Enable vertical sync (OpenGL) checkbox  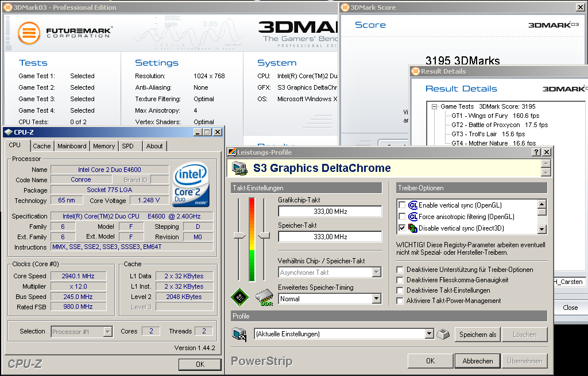tap(402, 205)
